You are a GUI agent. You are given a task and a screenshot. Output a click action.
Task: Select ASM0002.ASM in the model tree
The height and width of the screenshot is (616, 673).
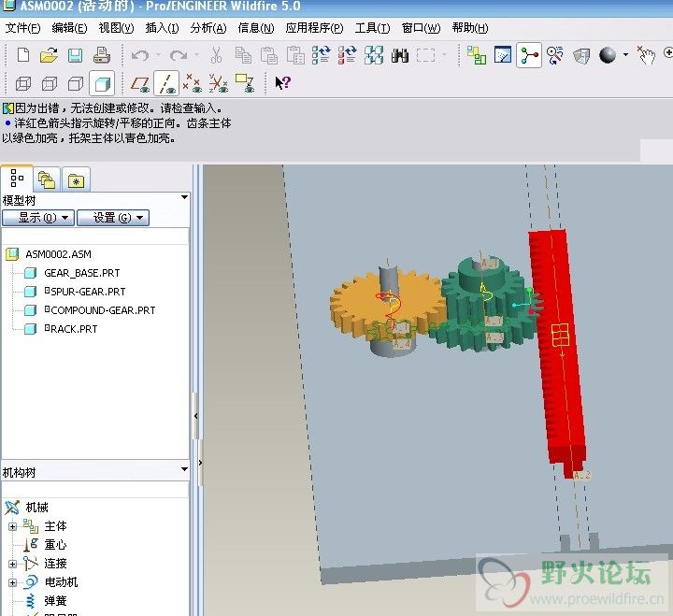click(58, 254)
